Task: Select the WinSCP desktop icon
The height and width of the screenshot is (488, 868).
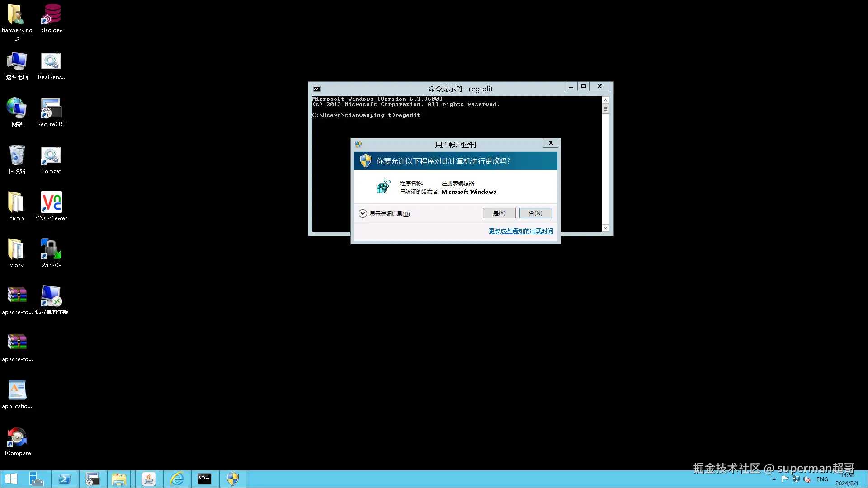Action: (x=51, y=253)
